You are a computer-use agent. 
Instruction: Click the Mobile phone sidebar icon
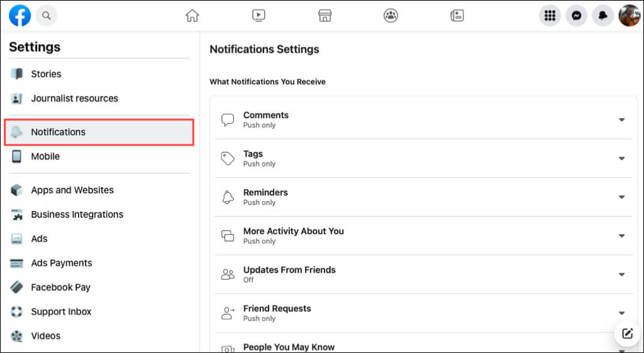(16, 156)
